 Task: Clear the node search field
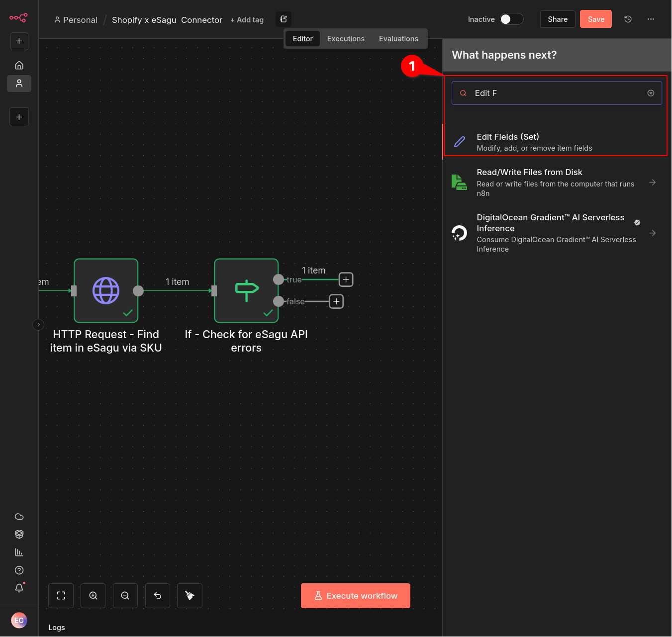651,93
